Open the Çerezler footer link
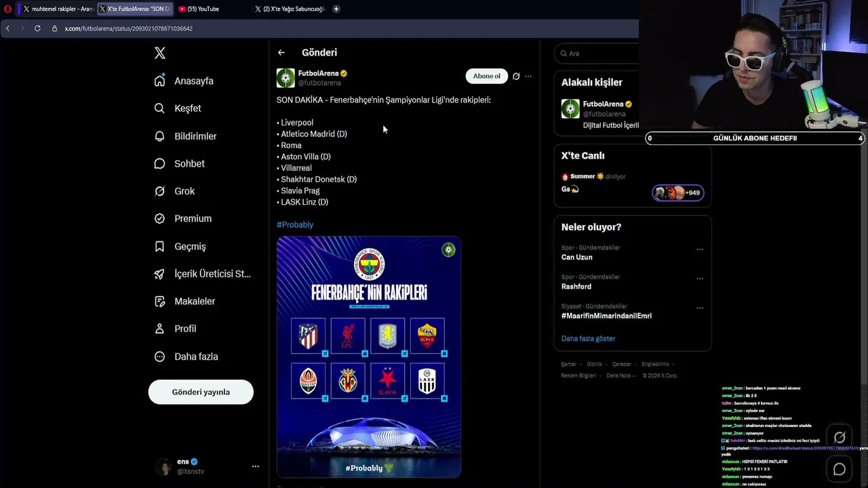Image resolution: width=868 pixels, height=488 pixels. [622, 365]
